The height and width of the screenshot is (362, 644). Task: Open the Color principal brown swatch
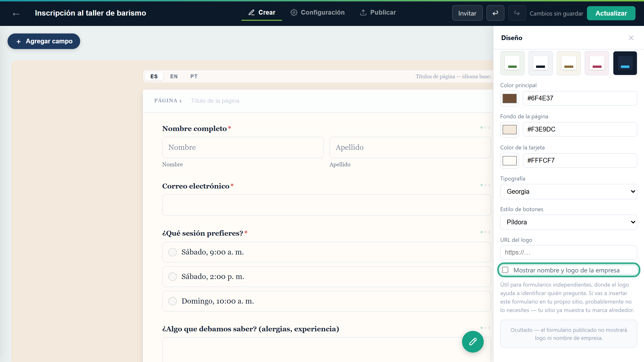(x=509, y=99)
